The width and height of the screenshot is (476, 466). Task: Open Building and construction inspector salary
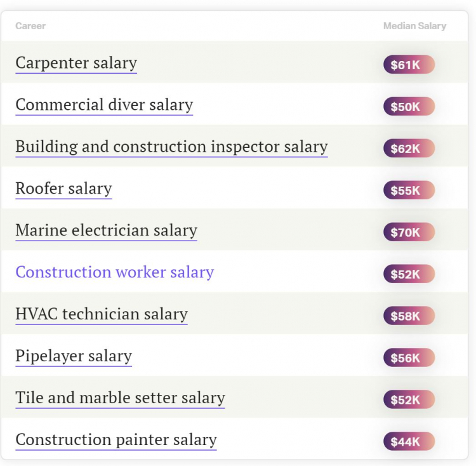171,147
